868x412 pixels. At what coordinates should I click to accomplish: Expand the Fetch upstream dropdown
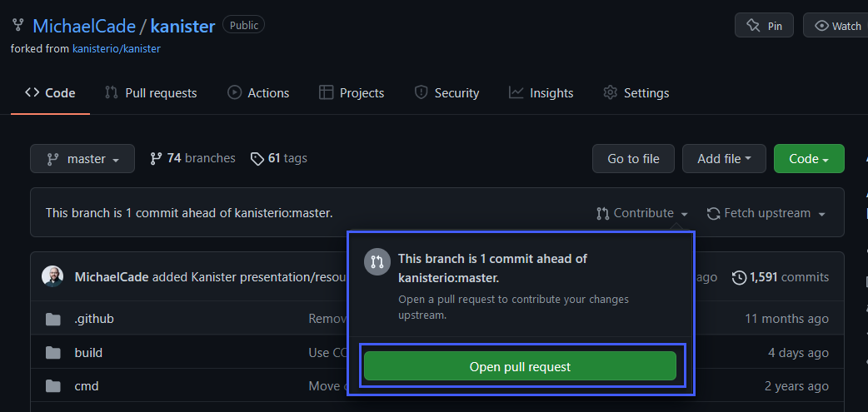[766, 214]
